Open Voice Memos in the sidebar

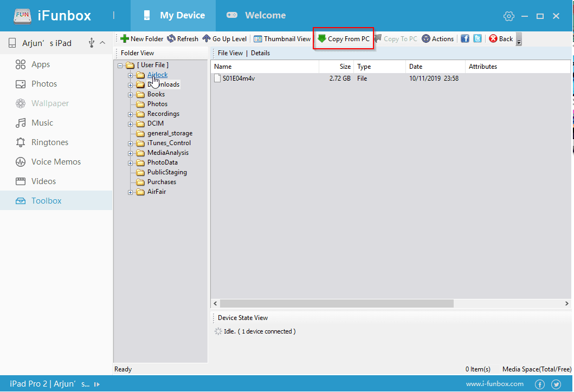[x=56, y=162]
